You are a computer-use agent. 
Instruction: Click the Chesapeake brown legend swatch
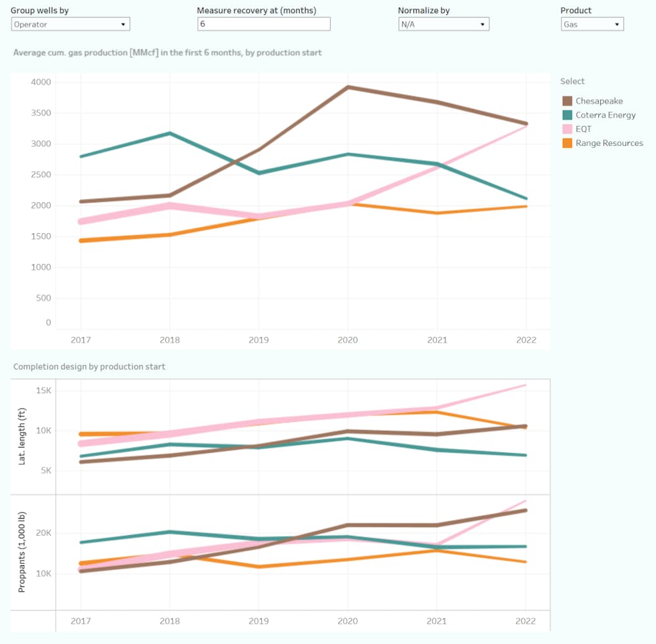(567, 101)
